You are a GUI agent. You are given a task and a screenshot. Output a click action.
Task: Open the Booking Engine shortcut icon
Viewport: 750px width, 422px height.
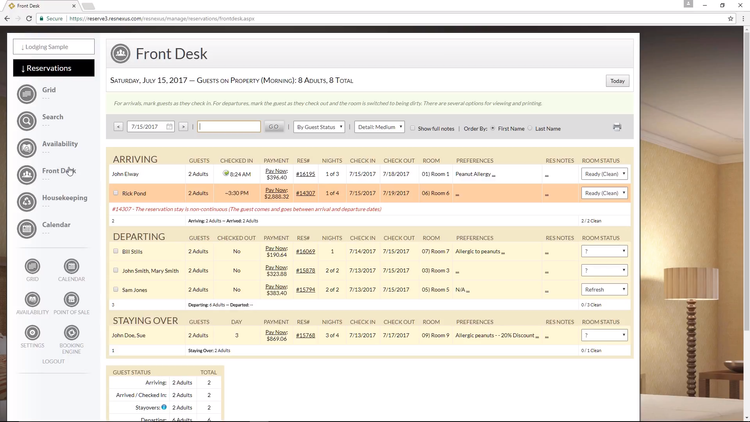click(71, 333)
